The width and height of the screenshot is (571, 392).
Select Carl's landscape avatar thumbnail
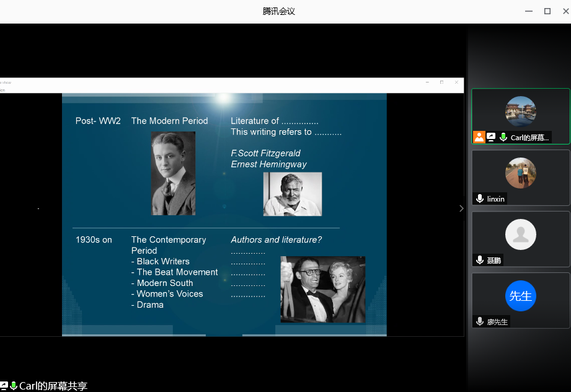point(520,112)
